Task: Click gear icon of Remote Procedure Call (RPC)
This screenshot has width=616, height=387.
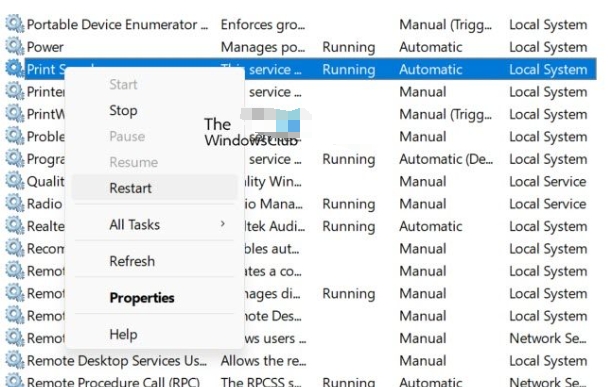Action: click(15, 380)
